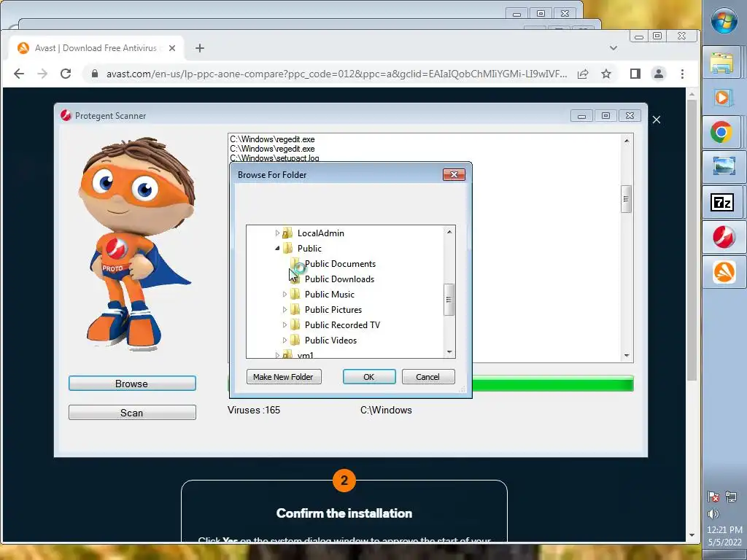Select the Public folder
This screenshot has width=747, height=560.
[x=309, y=248]
